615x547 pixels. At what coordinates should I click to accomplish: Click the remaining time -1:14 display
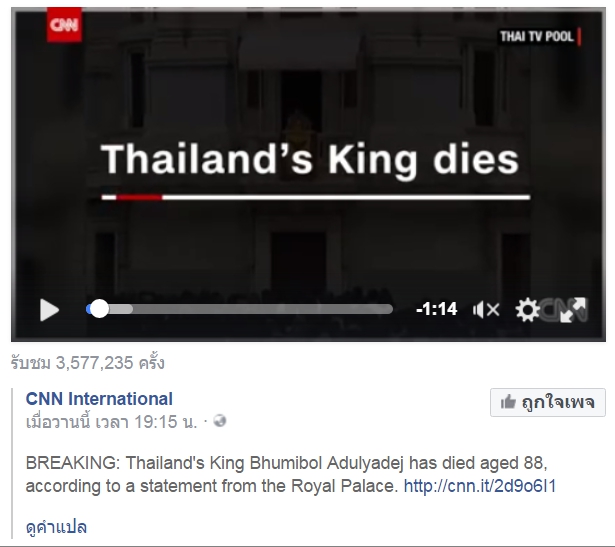pos(436,309)
